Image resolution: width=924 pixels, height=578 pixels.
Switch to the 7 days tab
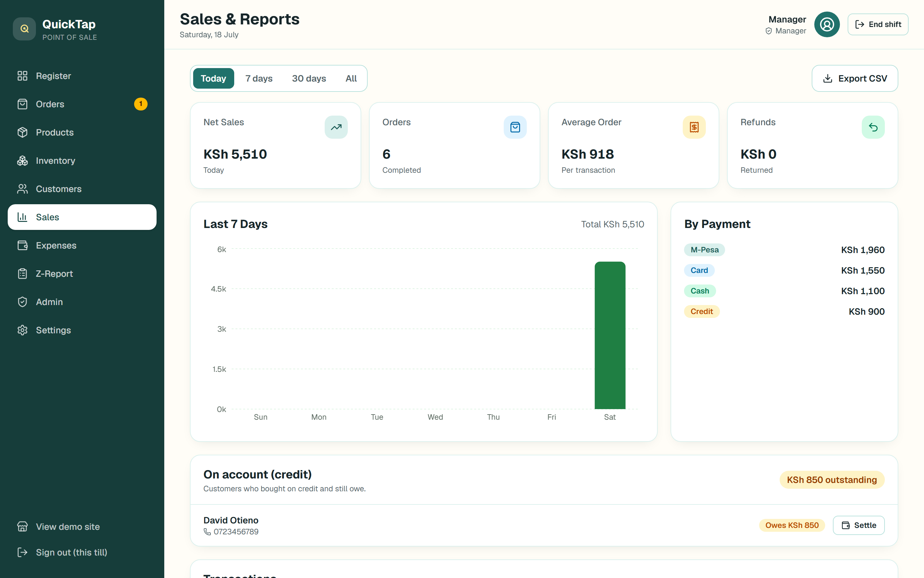[x=259, y=78]
